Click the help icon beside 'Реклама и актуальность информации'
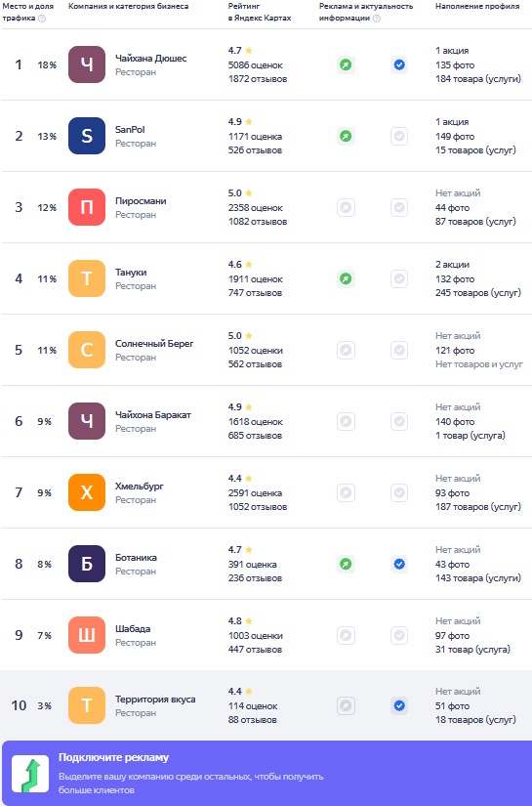 click(377, 18)
